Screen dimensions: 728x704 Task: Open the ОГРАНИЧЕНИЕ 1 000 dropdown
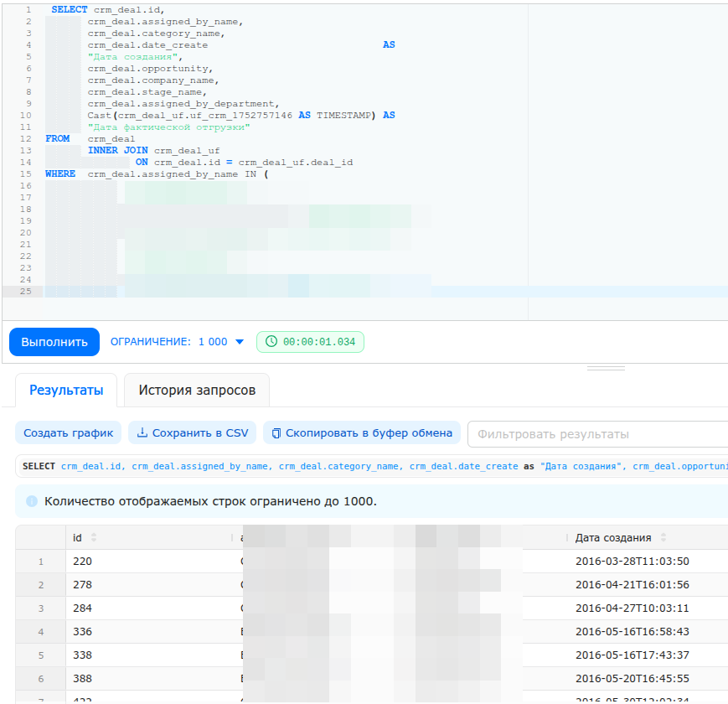tap(177, 342)
